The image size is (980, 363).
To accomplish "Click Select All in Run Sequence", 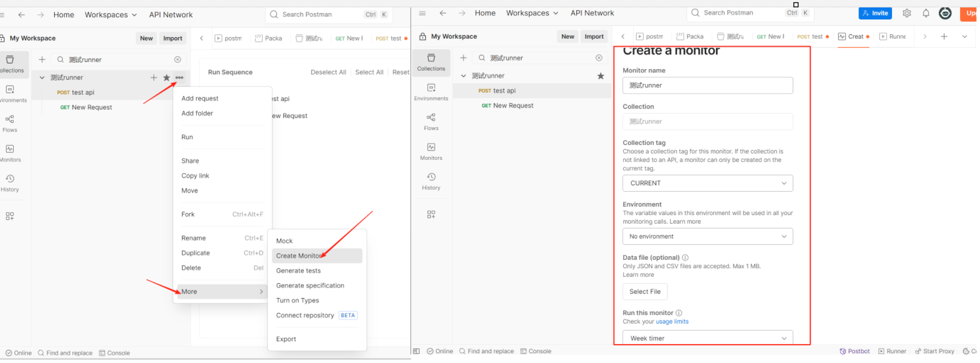I will coord(369,72).
